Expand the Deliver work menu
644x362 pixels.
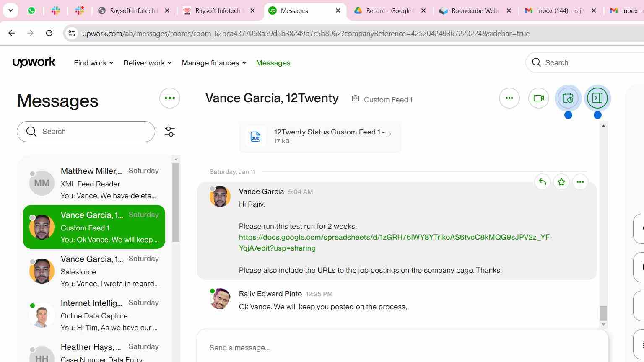pyautogui.click(x=148, y=63)
